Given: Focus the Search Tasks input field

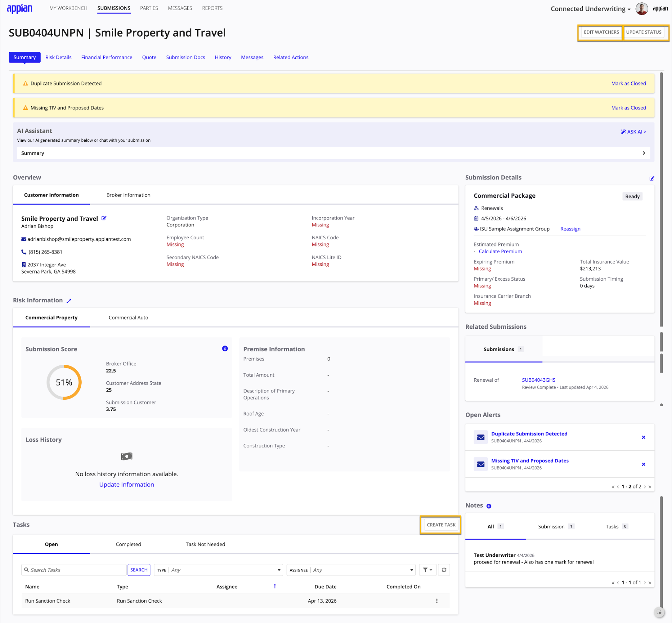Looking at the screenshot, I should [74, 570].
